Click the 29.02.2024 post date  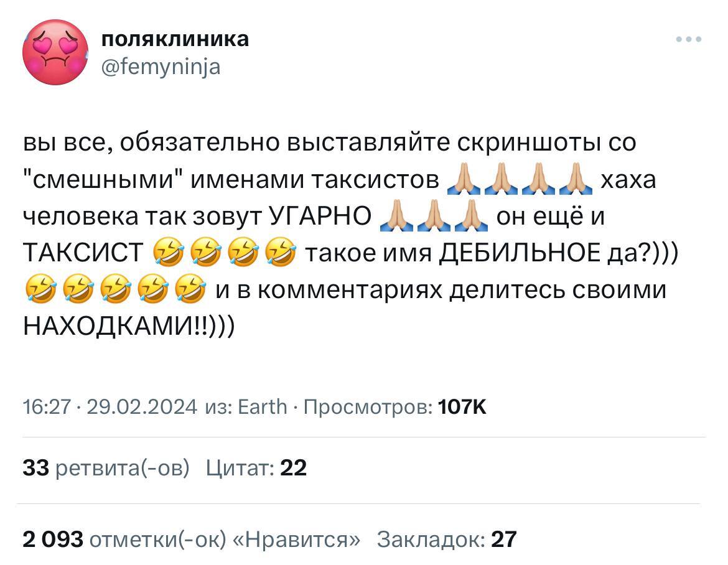[x=142, y=407]
